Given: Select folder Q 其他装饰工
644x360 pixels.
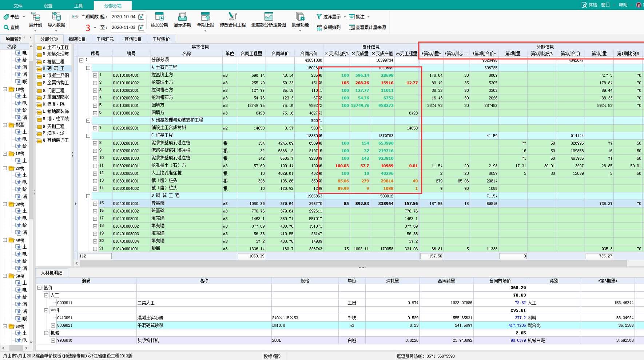Looking at the screenshot, I should [53, 140].
